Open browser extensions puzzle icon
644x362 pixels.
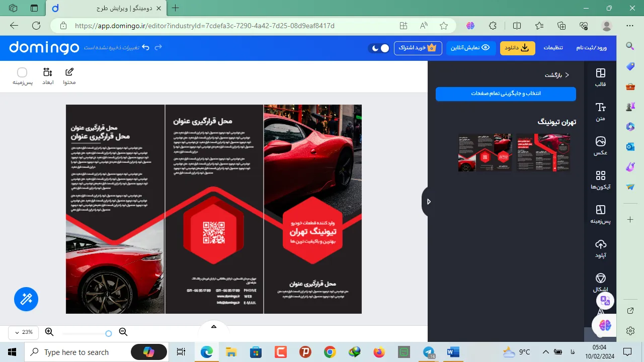(493, 26)
